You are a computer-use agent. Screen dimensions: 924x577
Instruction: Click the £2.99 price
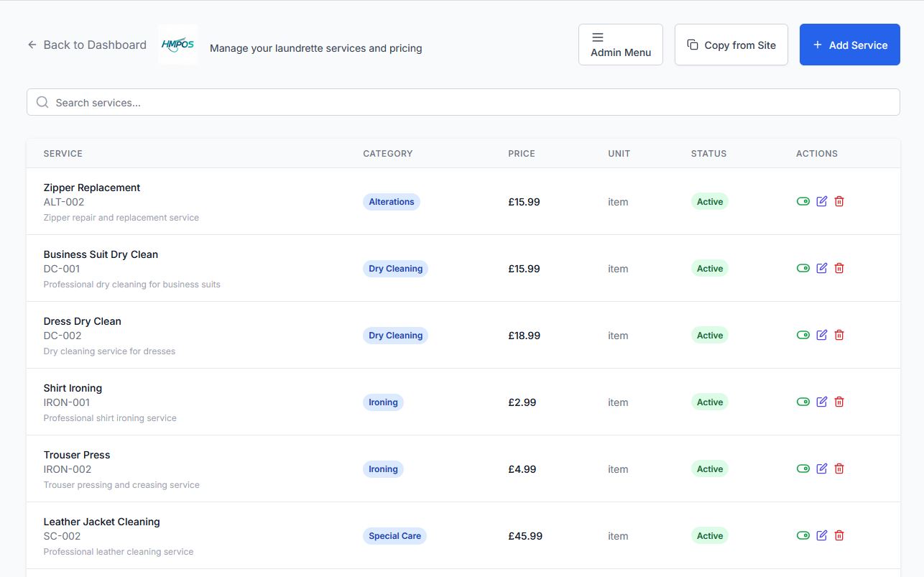(x=522, y=402)
